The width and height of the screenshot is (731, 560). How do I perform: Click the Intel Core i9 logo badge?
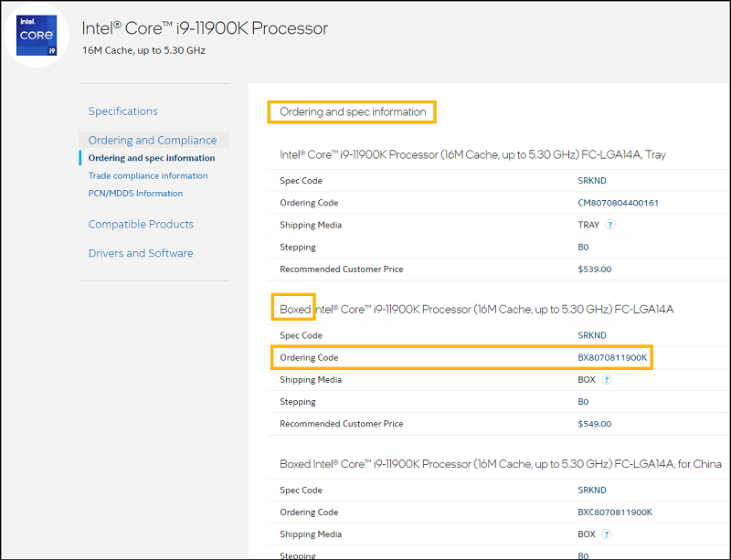37,37
